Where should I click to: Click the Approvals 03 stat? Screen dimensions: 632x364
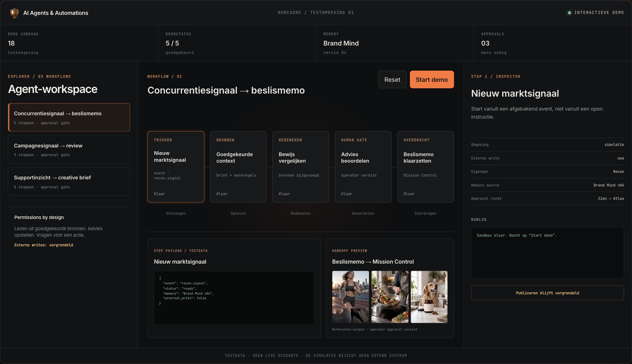tap(552, 43)
